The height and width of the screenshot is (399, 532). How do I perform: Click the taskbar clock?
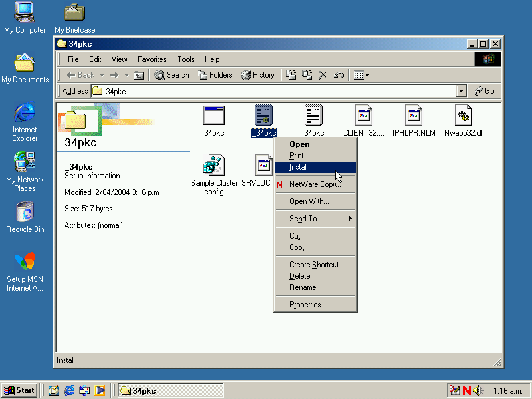507,391
